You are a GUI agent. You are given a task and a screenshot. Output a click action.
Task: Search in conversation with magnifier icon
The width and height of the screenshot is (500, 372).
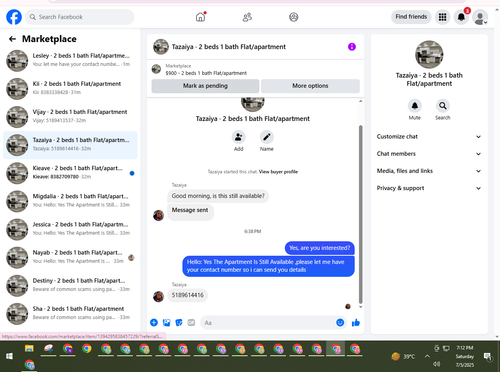pos(443,106)
